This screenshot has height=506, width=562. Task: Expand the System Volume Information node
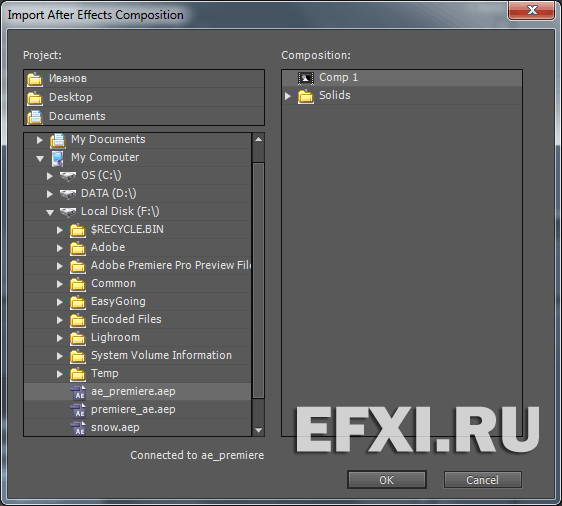(60, 356)
